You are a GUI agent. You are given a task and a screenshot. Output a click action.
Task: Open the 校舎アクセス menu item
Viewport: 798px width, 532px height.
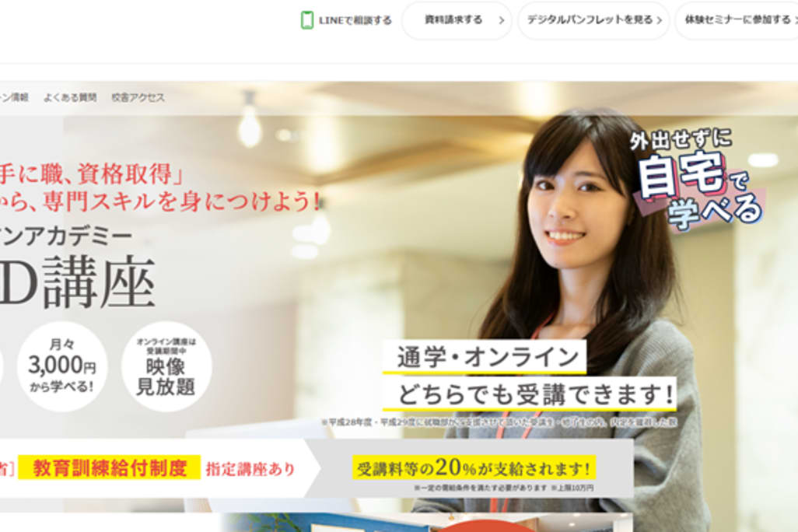pyautogui.click(x=138, y=98)
